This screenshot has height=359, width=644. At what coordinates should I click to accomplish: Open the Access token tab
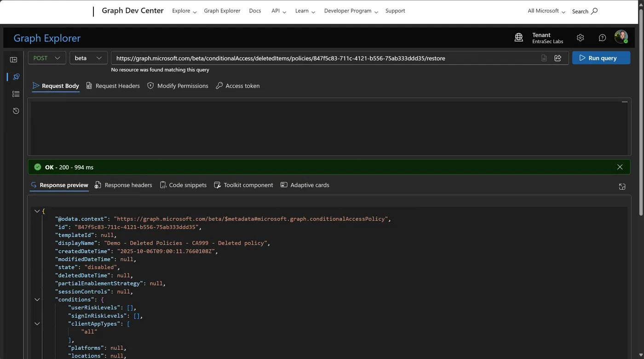click(238, 85)
